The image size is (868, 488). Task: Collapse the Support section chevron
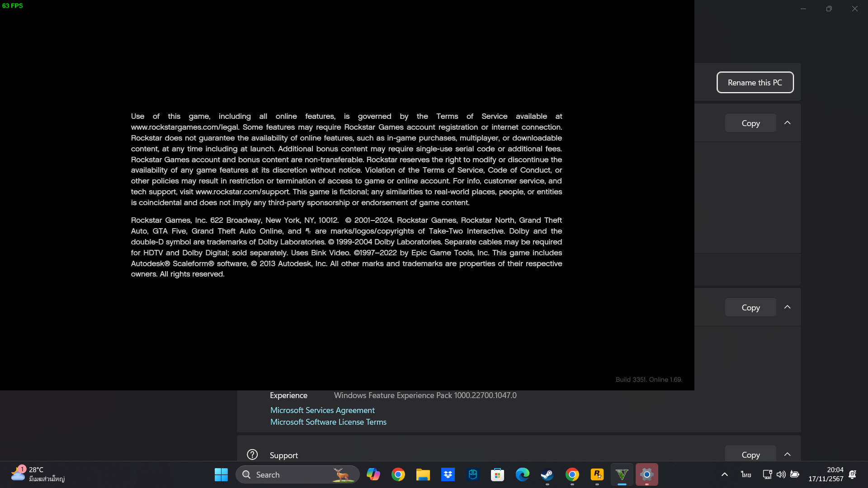coord(788,455)
